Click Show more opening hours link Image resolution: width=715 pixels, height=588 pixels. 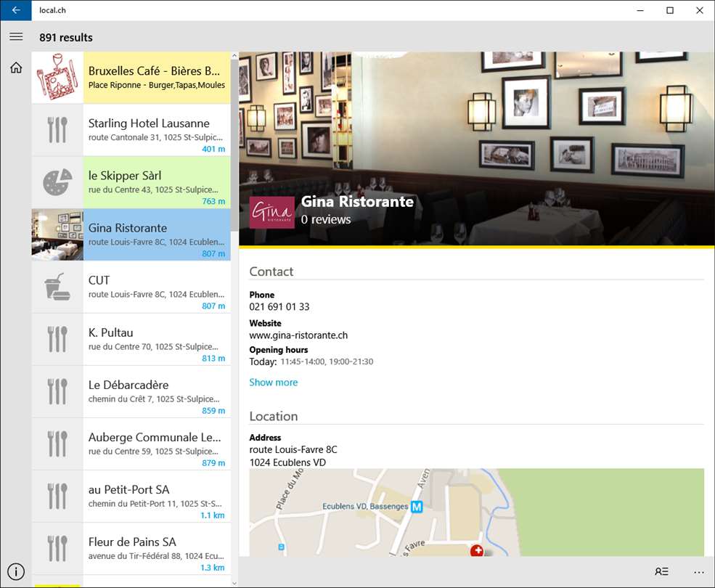273,383
